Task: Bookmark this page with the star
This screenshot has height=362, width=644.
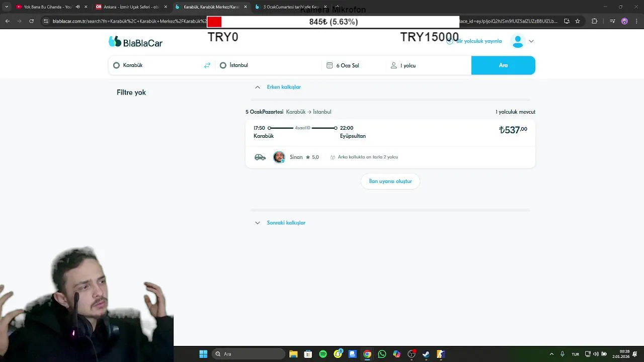Action: (x=578, y=21)
